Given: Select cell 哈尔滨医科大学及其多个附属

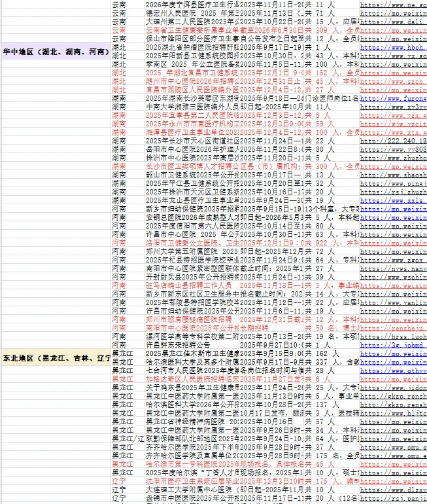Looking at the screenshot, I should 192,362.
